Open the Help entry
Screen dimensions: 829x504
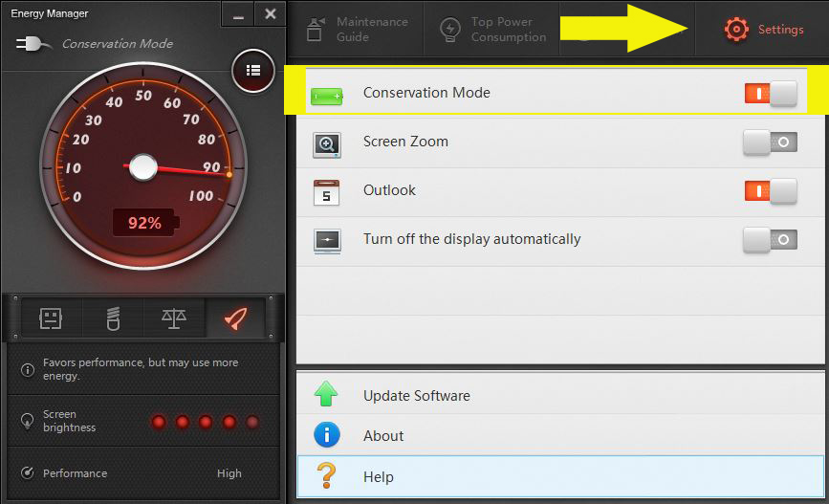[378, 476]
